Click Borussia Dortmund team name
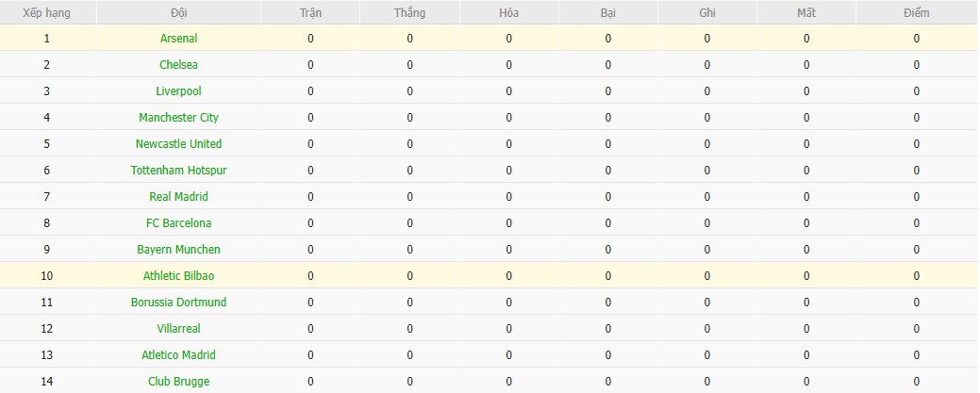980x393 pixels. click(178, 303)
